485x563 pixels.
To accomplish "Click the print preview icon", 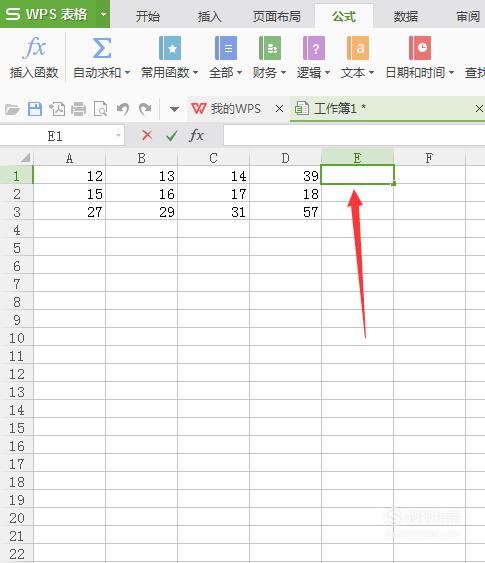I will 101,109.
